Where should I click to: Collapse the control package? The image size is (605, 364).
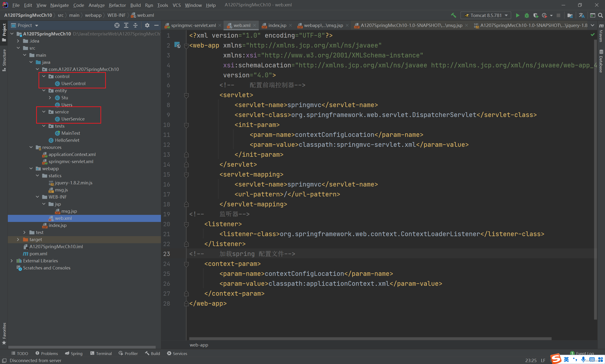pos(44,76)
